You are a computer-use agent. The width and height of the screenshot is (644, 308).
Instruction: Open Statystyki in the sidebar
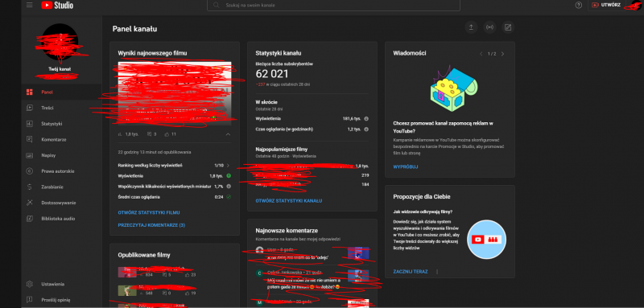62,124
